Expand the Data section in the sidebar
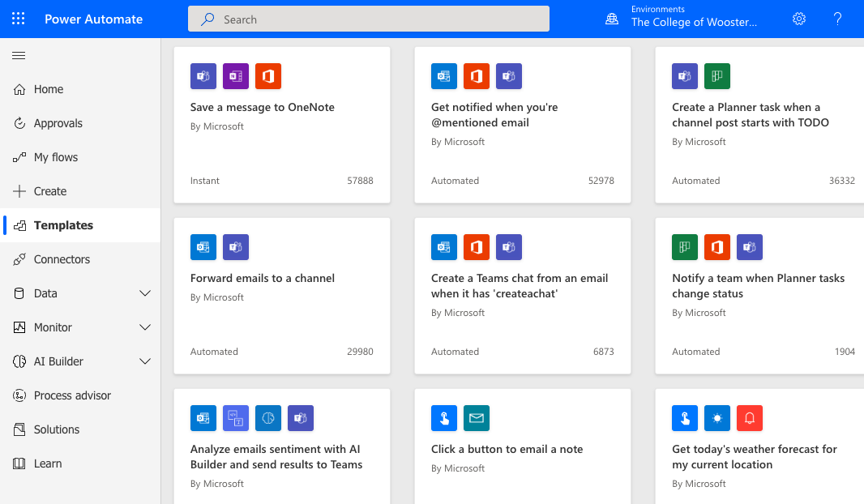This screenshot has width=864, height=504. tap(145, 293)
